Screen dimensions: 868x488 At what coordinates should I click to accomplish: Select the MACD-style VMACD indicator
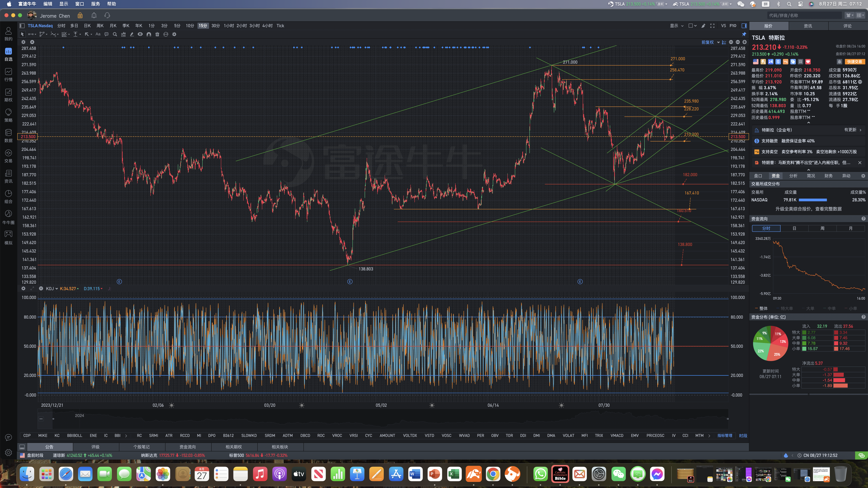[x=617, y=436]
